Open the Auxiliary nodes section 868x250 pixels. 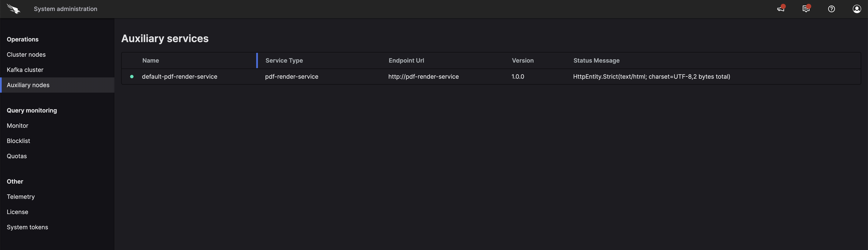[28, 85]
